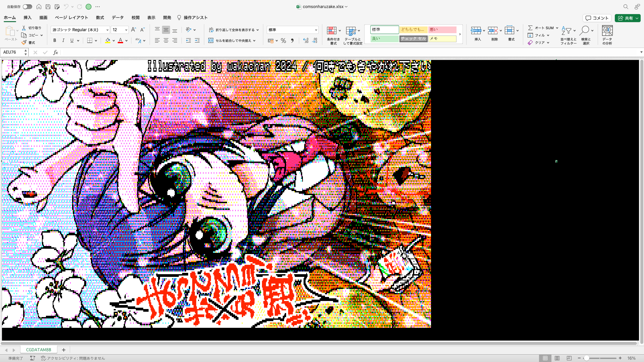The height and width of the screenshot is (362, 644).
Task: Click the text orientation icon
Action: point(189,30)
